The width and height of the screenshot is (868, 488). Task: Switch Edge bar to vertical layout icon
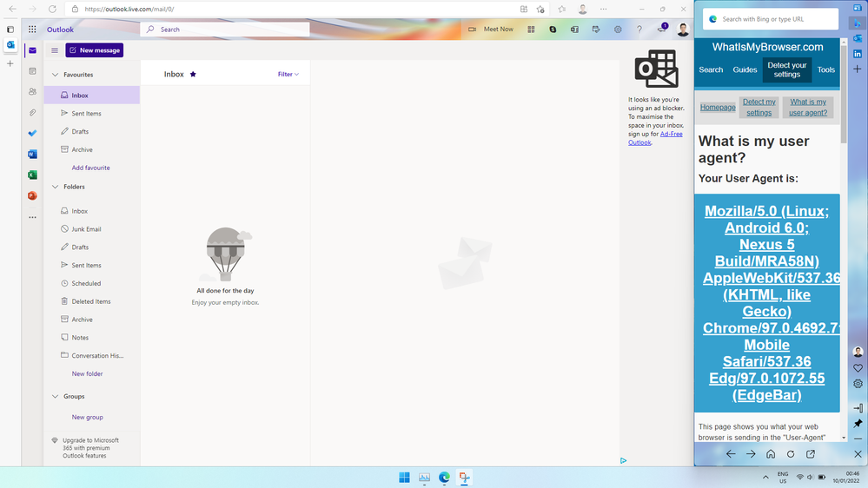pos(858,408)
